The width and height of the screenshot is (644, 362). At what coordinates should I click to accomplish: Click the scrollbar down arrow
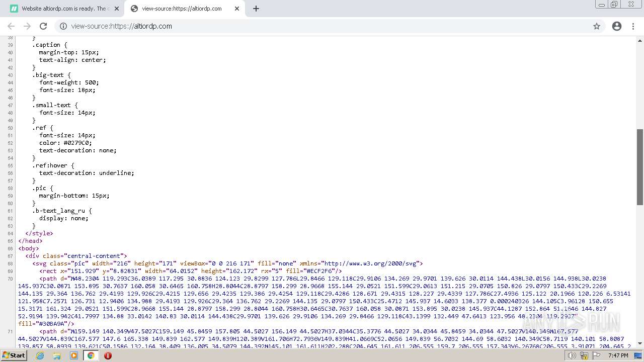click(640, 344)
